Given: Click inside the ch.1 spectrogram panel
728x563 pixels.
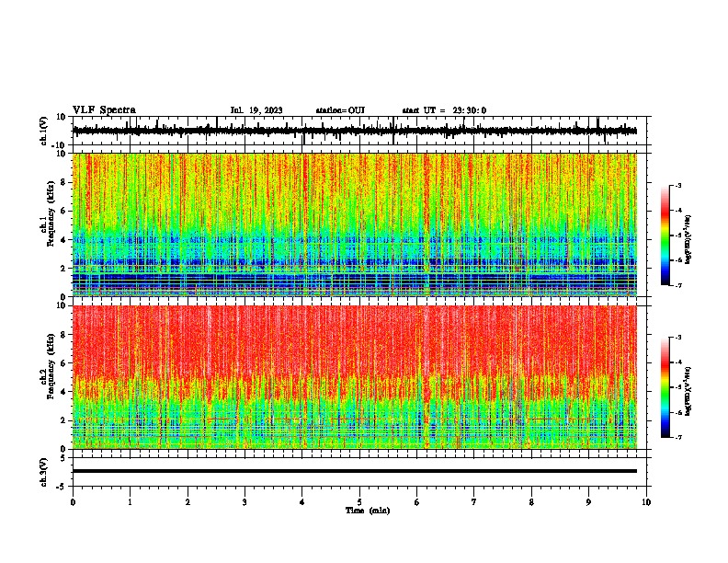Looking at the screenshot, I should [354, 224].
